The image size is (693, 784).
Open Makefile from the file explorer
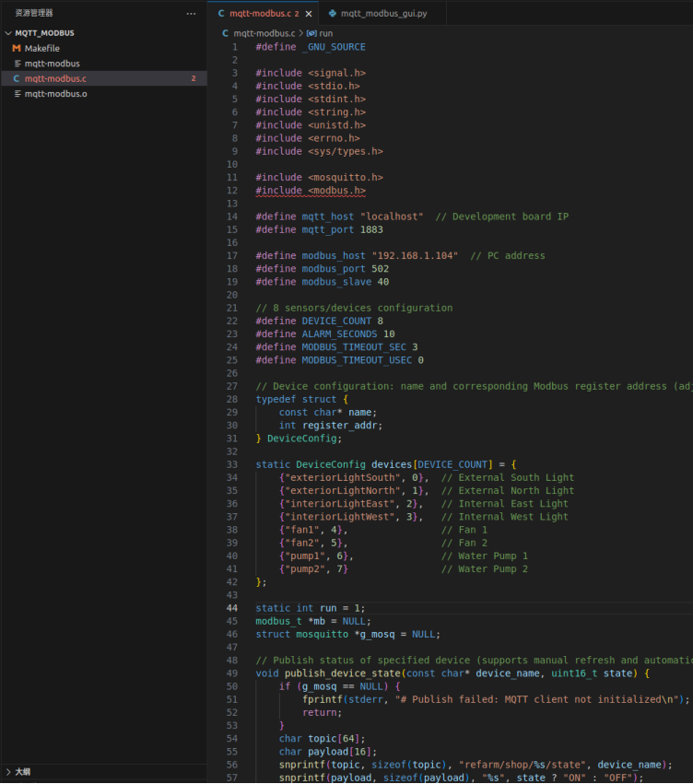click(42, 48)
